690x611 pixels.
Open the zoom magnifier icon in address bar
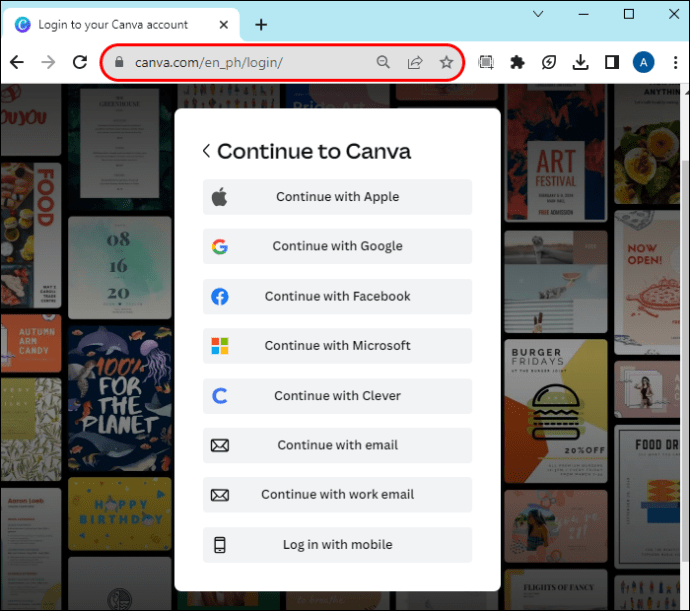pyautogui.click(x=383, y=62)
